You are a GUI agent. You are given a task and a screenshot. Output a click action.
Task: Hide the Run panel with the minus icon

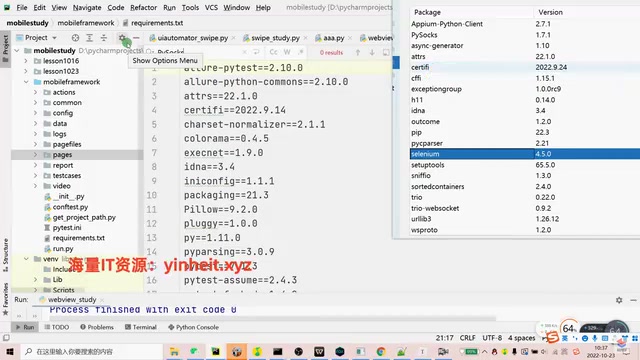pyautogui.click(x=633, y=300)
